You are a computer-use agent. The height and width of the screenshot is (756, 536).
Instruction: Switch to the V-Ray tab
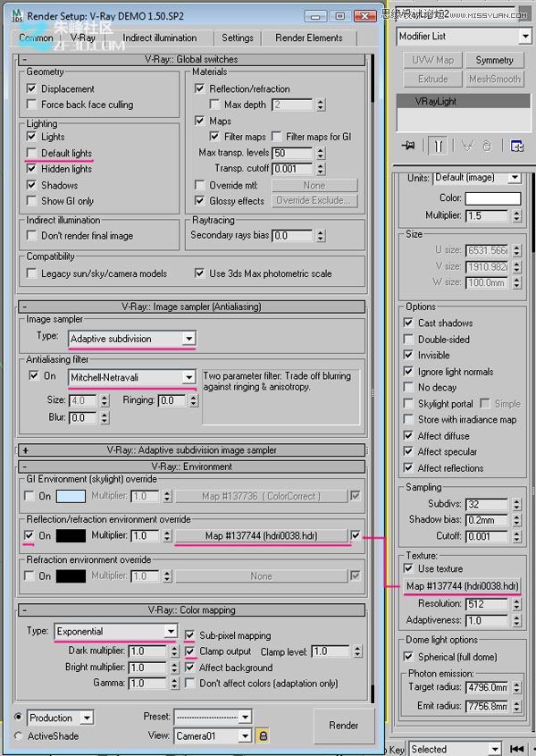(82, 38)
